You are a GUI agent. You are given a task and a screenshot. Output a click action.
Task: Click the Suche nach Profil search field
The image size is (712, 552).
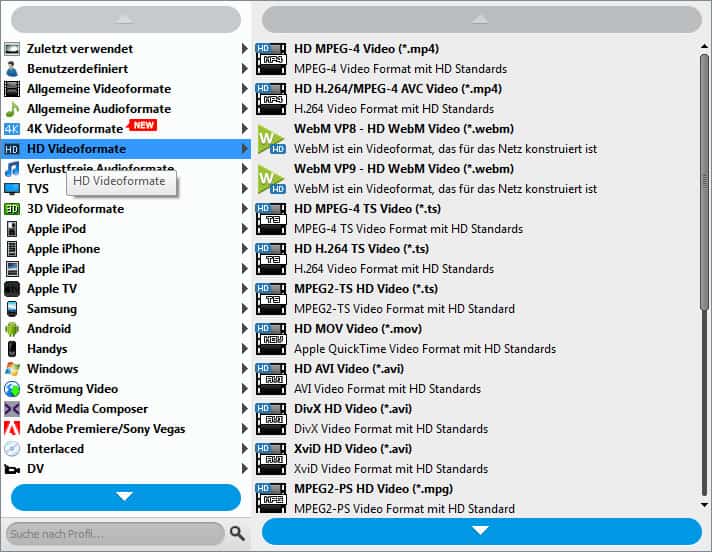[x=113, y=533]
